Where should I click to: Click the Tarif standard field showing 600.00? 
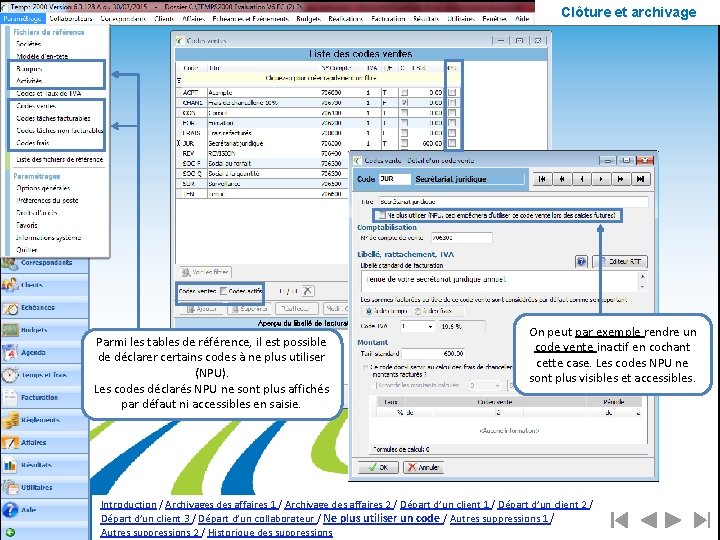coord(433,354)
